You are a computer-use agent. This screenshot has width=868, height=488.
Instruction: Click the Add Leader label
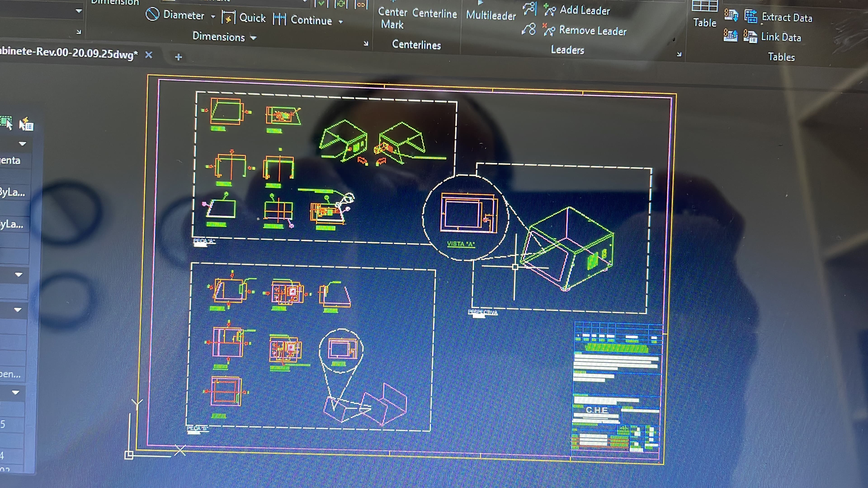tap(585, 10)
